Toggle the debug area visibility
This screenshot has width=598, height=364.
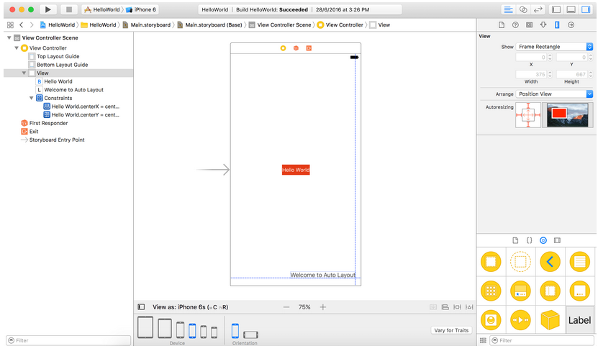[x=571, y=9]
